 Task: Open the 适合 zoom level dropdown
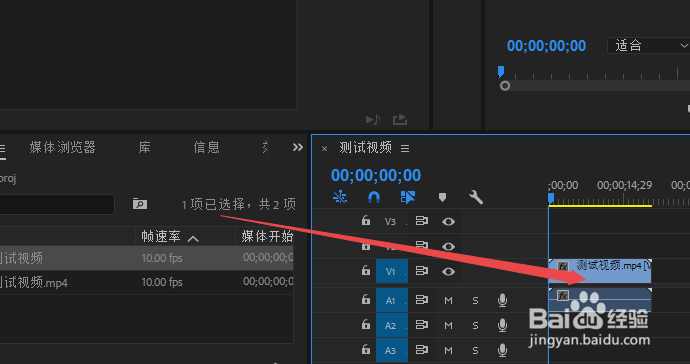649,46
